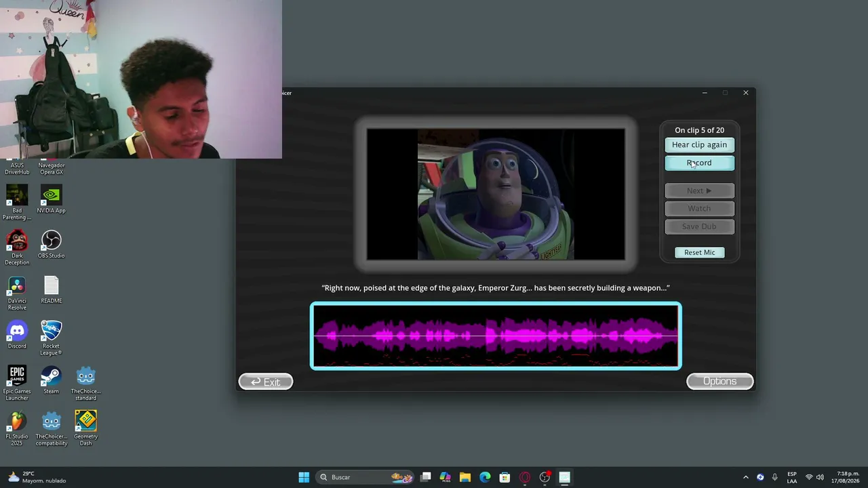Open the Windows Start menu
The height and width of the screenshot is (488, 868).
coord(304,477)
